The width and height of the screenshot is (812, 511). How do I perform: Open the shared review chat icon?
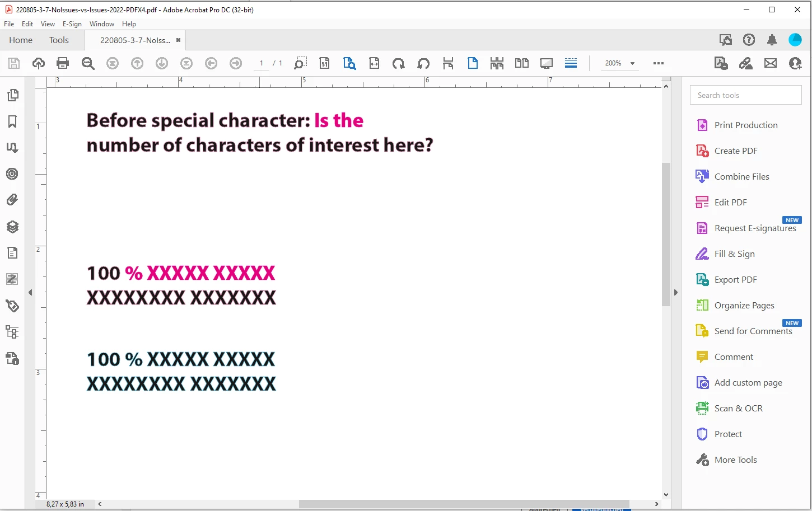726,40
